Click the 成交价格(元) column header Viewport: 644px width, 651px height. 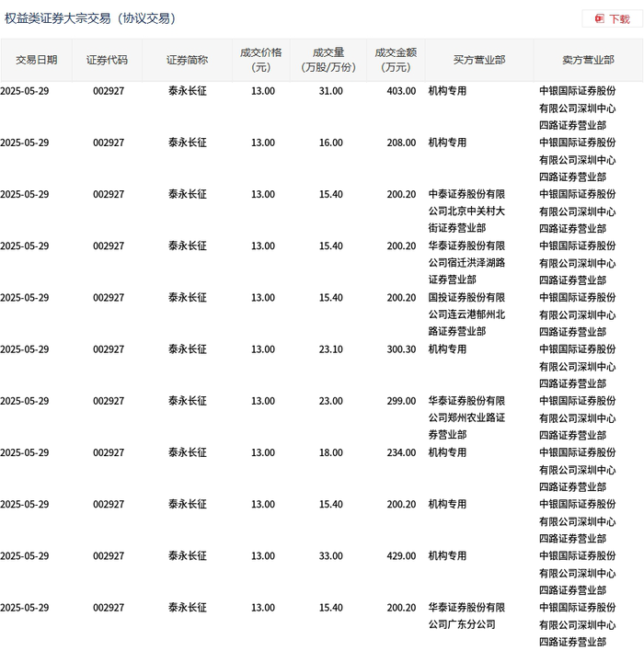click(261, 60)
